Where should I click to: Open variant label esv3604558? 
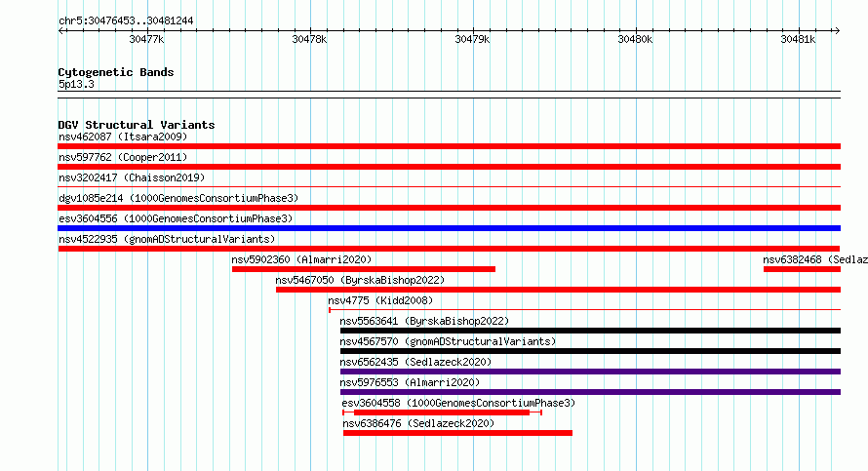(x=458, y=403)
